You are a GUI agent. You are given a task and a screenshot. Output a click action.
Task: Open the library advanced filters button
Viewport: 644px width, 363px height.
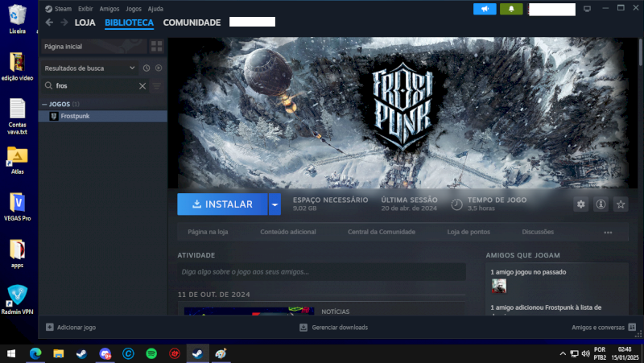(157, 85)
